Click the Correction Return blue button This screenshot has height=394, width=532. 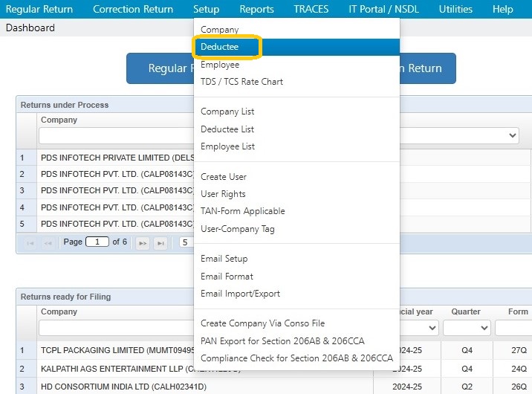click(x=428, y=68)
